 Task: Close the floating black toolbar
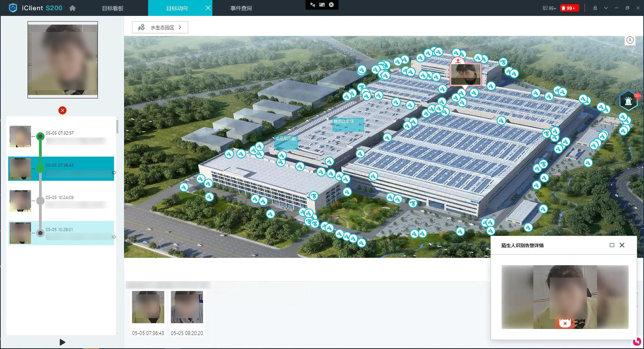click(331, 5)
